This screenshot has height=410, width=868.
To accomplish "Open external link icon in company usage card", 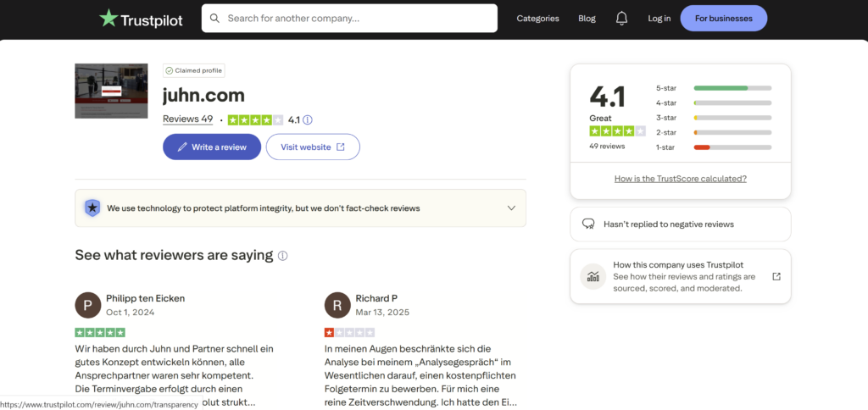I will click(x=776, y=276).
